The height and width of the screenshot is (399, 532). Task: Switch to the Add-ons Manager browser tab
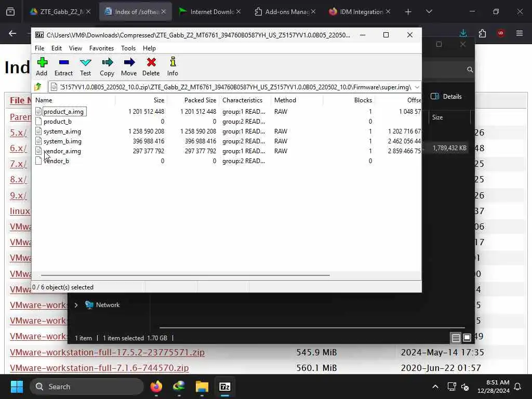284,11
